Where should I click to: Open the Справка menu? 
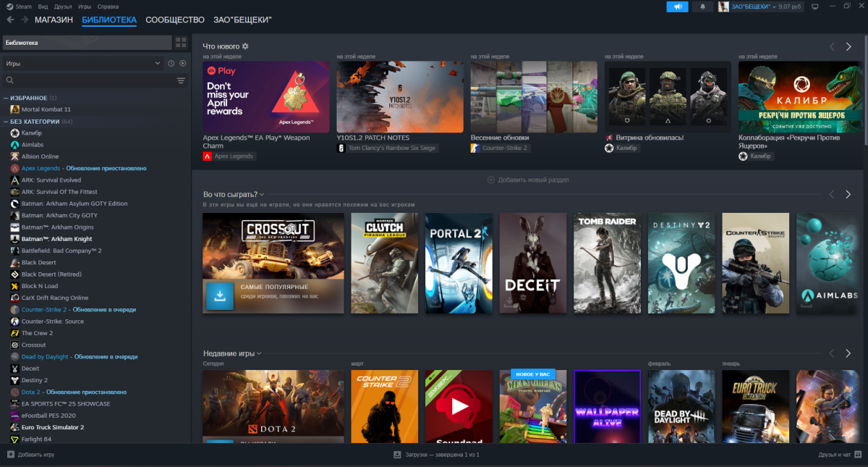[x=108, y=7]
